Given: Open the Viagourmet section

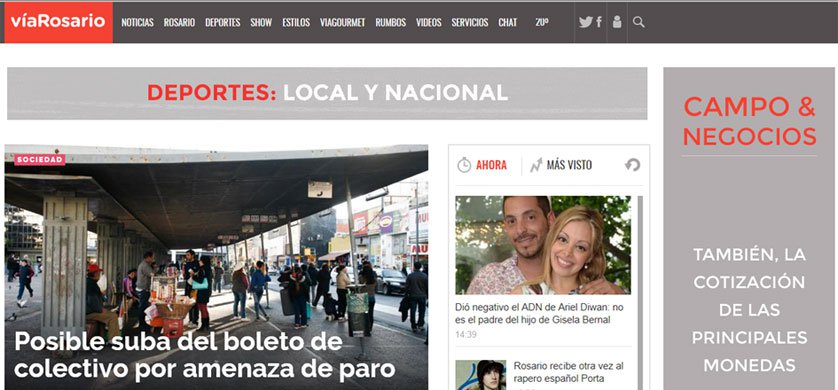Looking at the screenshot, I should click(x=343, y=22).
